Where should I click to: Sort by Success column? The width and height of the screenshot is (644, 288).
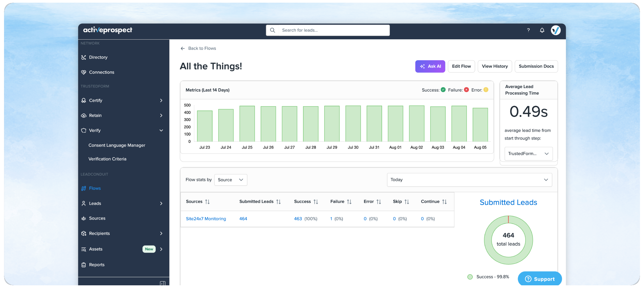pyautogui.click(x=316, y=202)
